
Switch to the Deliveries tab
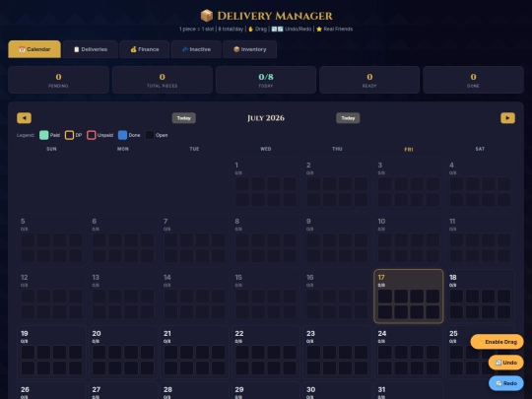coord(91,49)
